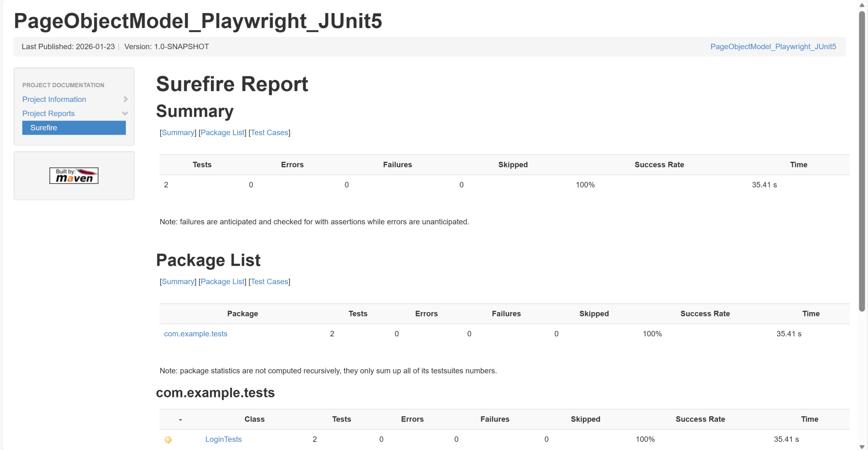
Task: Jump to Package List from Summary section
Action: 222,133
